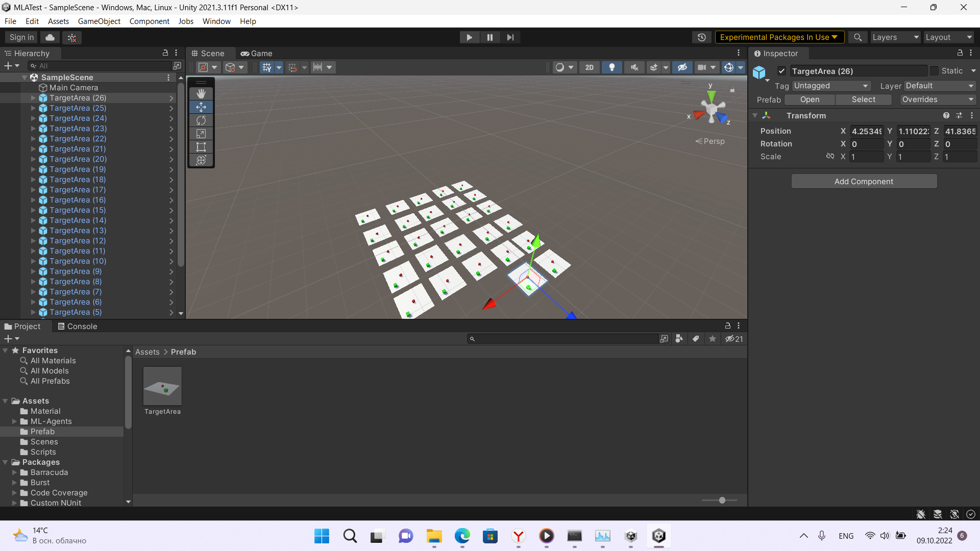The image size is (980, 551).
Task: Click the Pause button
Action: click(489, 37)
